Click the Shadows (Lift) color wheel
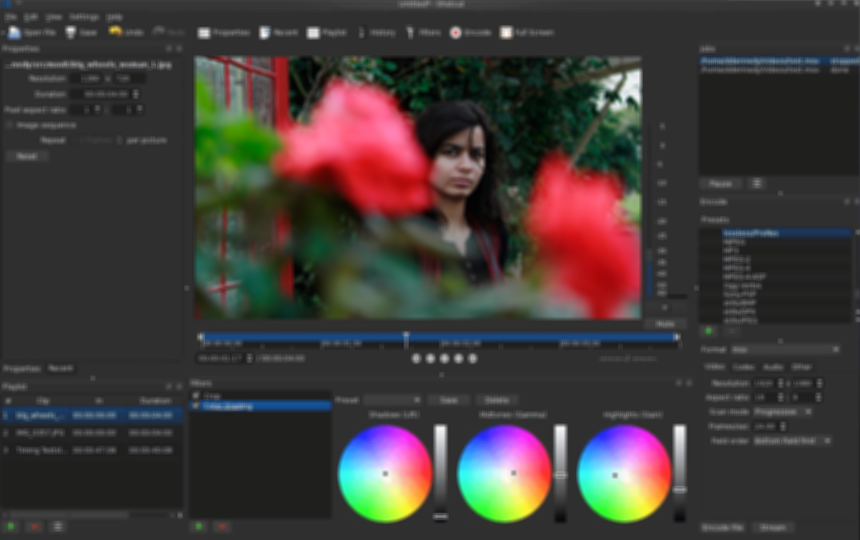Image resolution: width=860 pixels, height=540 pixels. pos(384,473)
